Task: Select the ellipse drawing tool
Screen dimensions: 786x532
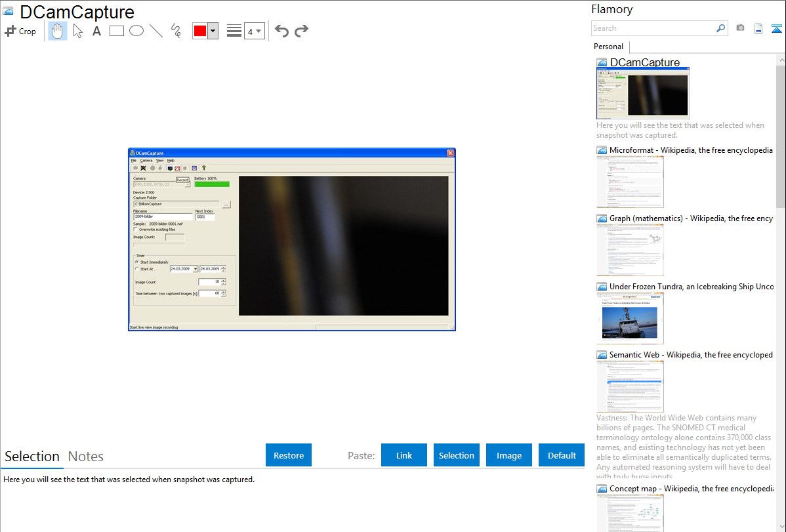Action: coord(136,31)
